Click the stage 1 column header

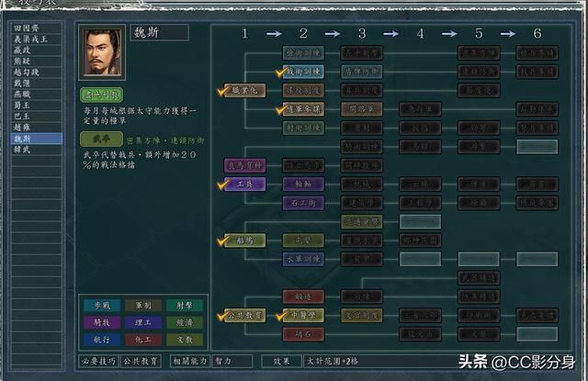[x=244, y=34]
